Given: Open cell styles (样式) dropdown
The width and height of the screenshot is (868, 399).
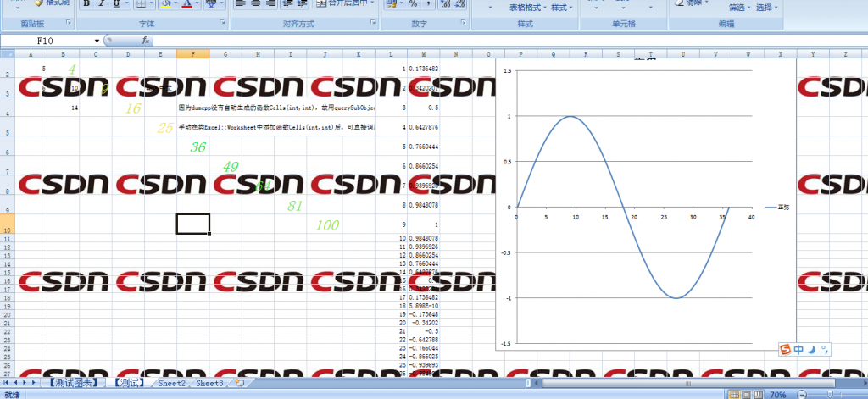Looking at the screenshot, I should [x=563, y=8].
